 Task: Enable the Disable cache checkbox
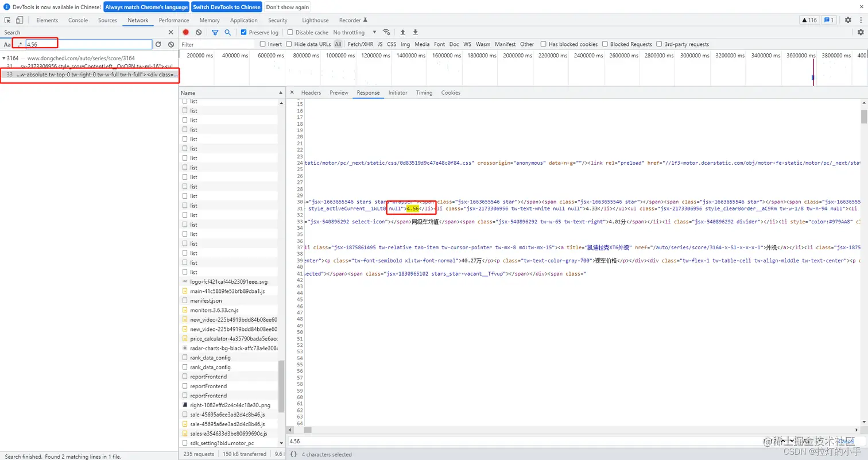290,33
